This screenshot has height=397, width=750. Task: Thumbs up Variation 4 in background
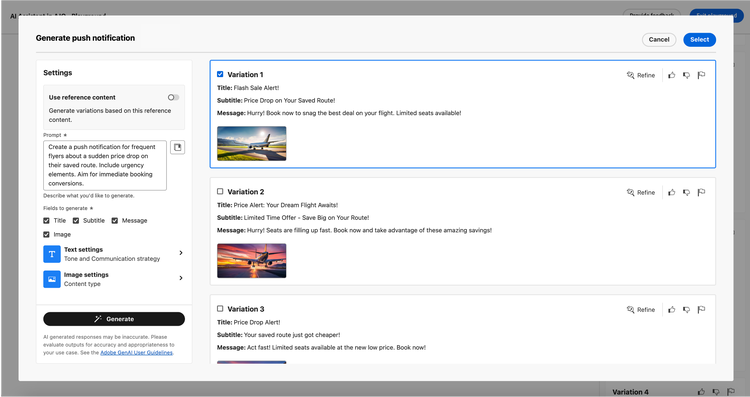tap(701, 392)
